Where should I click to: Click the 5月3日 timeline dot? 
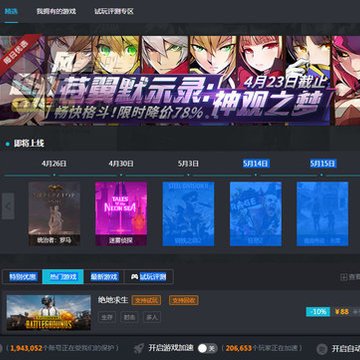(188, 175)
